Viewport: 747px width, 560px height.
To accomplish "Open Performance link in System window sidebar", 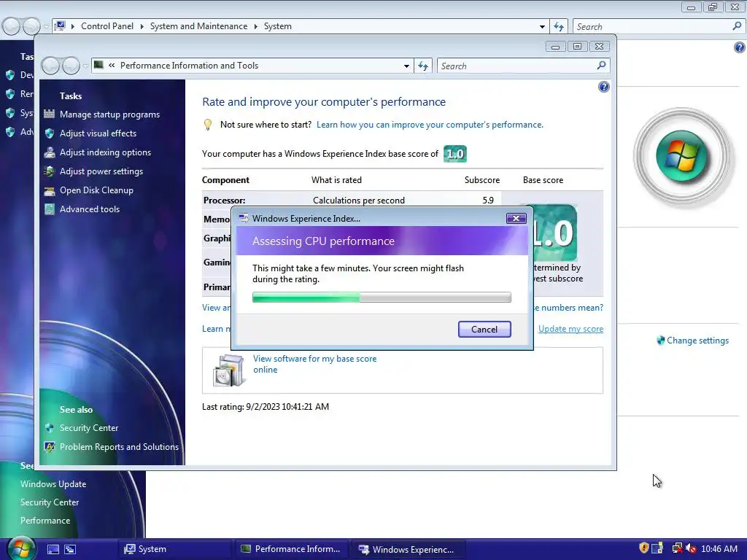I will click(x=45, y=521).
